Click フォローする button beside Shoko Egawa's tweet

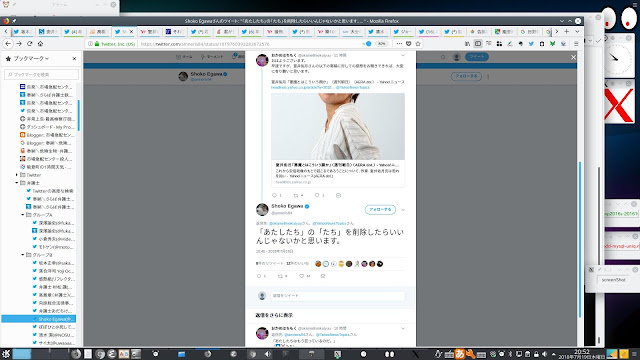point(380,209)
